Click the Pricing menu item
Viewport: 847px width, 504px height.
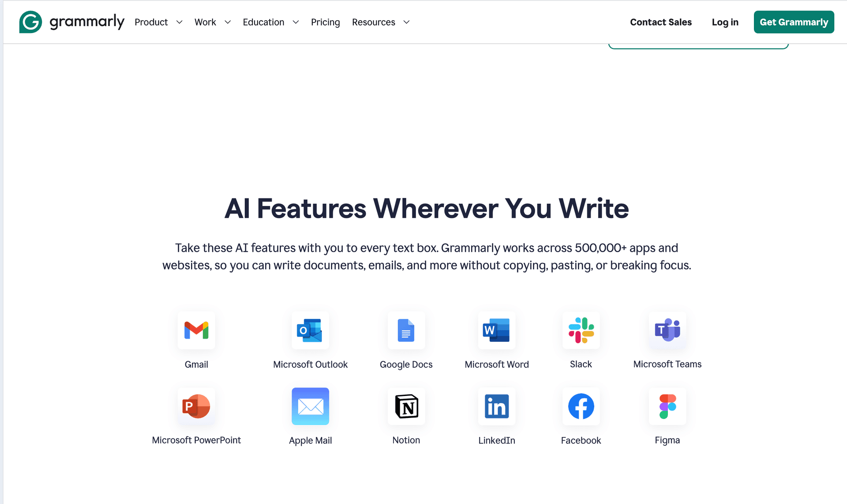(x=326, y=22)
